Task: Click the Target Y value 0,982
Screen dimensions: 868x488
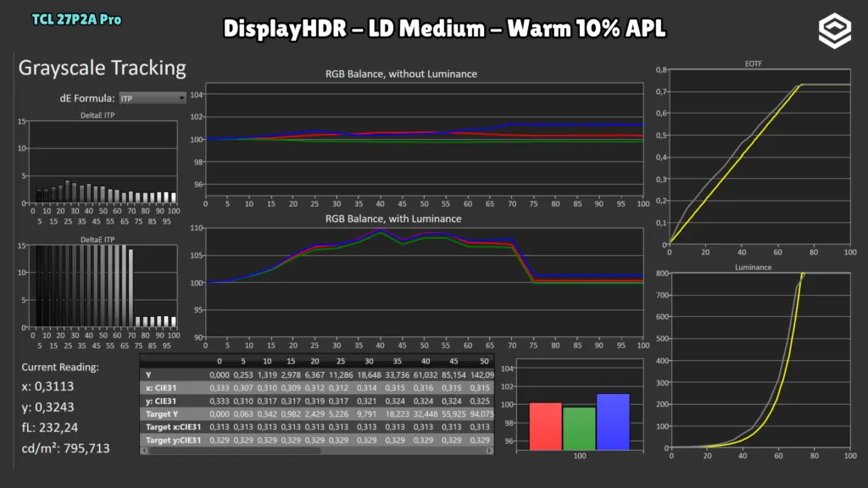Action: click(291, 413)
